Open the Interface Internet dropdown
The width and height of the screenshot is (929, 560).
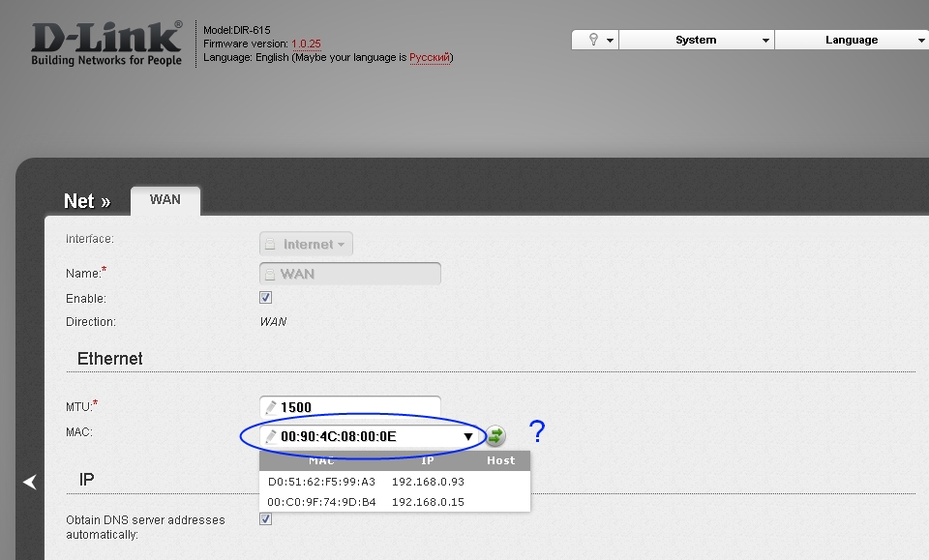(x=307, y=244)
